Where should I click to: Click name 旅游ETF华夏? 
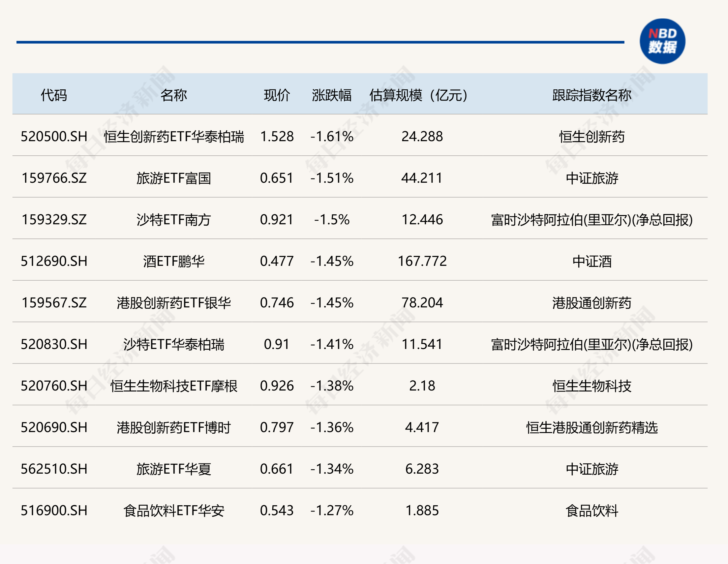click(x=174, y=469)
